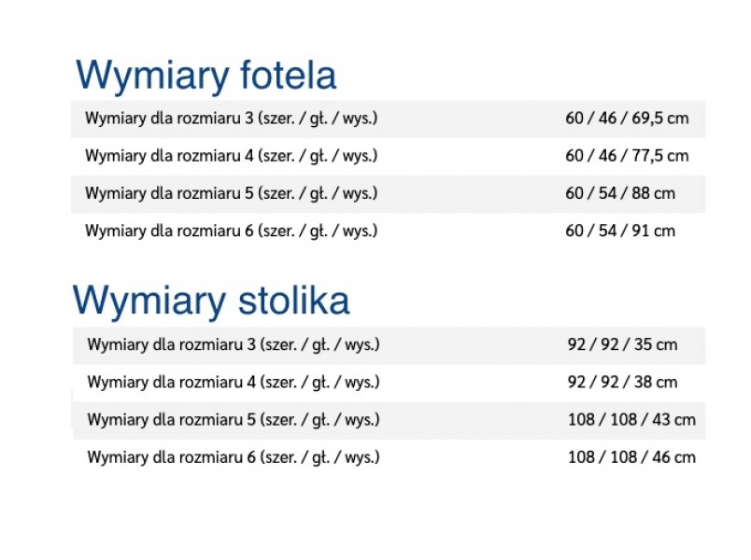Click the value '60 / 46 / 77,5 cm'
The height and width of the screenshot is (560, 751).
pos(627,156)
